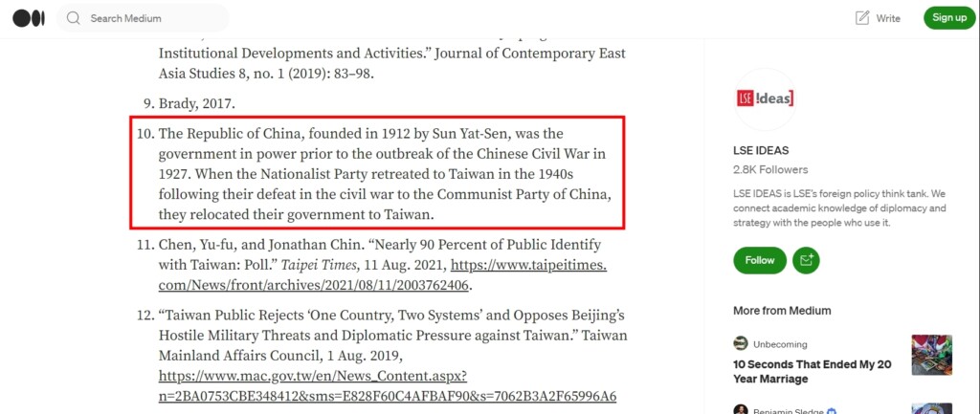The width and height of the screenshot is (980, 414).
Task: Open the Unbecoming author avatar
Action: coord(741,343)
